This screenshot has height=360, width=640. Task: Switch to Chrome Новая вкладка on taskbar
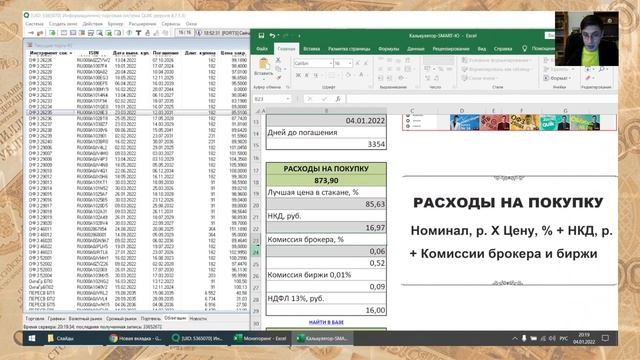tap(136, 338)
